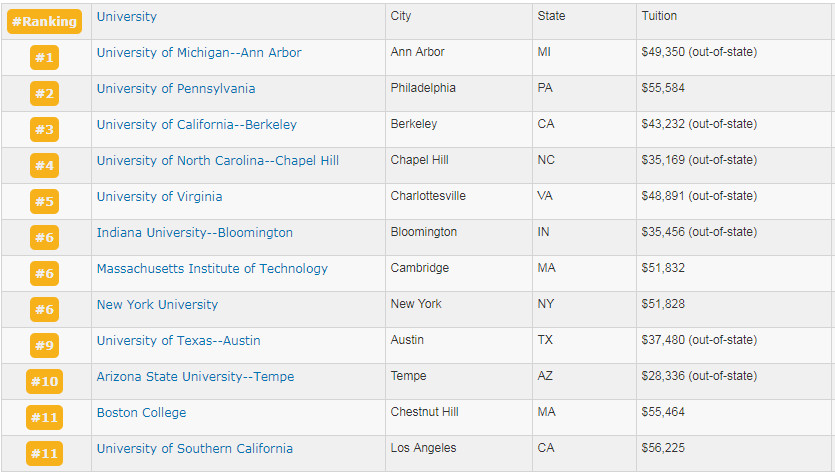Open the Boston College link
The height and width of the screenshot is (475, 835).
pyautogui.click(x=141, y=413)
